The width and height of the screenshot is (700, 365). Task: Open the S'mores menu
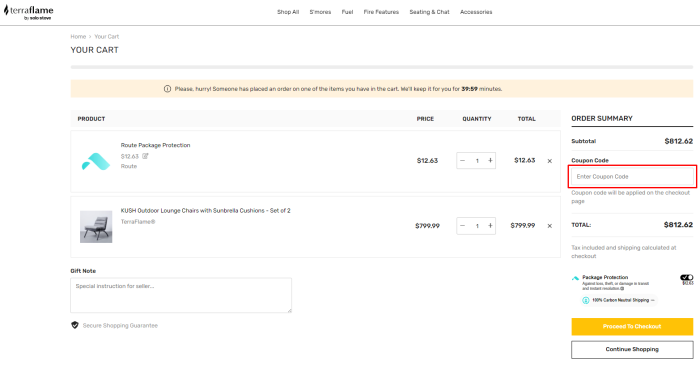(320, 12)
